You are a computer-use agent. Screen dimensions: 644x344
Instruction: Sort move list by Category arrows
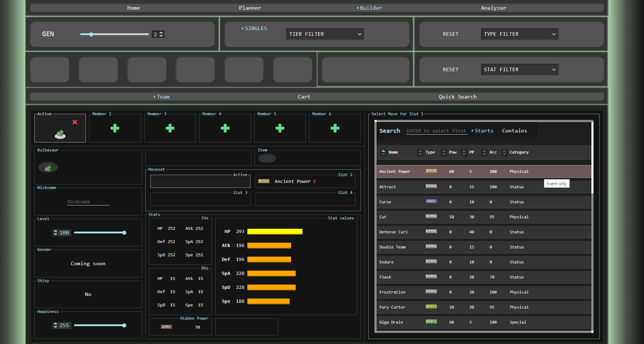click(504, 152)
